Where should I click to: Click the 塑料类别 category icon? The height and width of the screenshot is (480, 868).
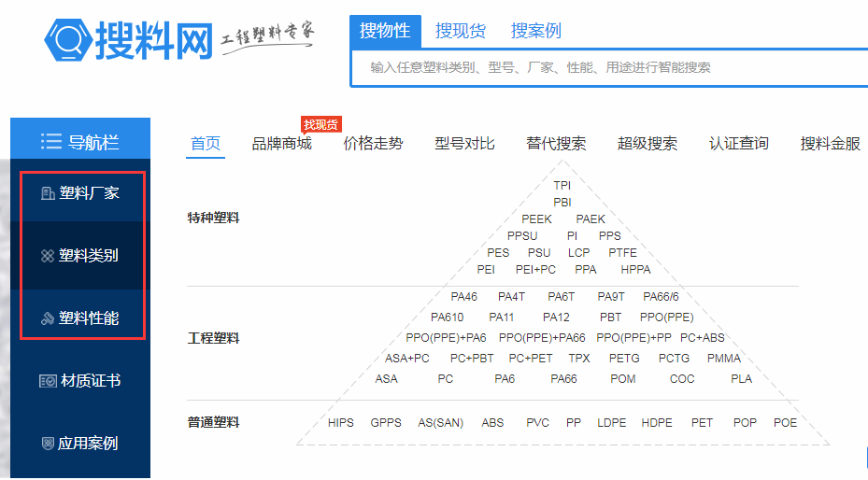click(47, 256)
